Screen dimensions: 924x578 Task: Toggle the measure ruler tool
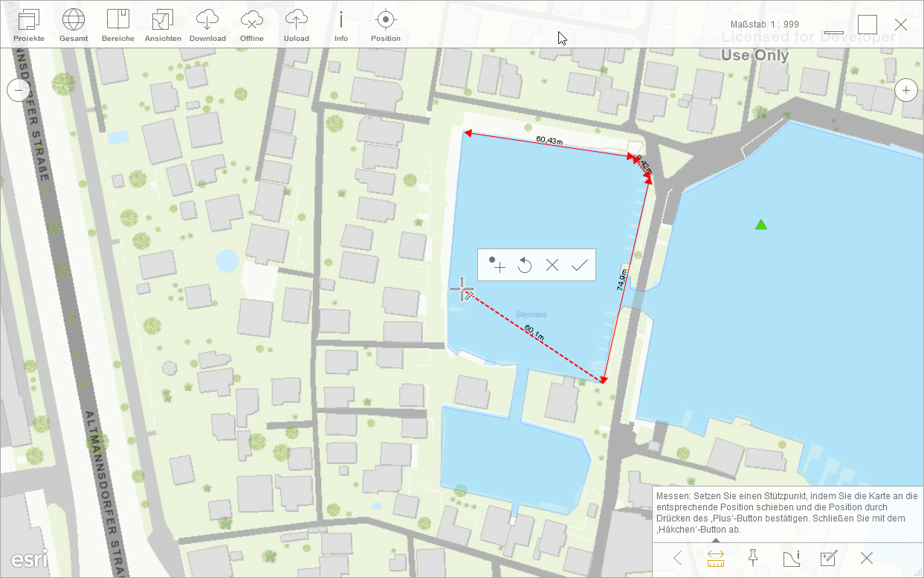pos(716,558)
